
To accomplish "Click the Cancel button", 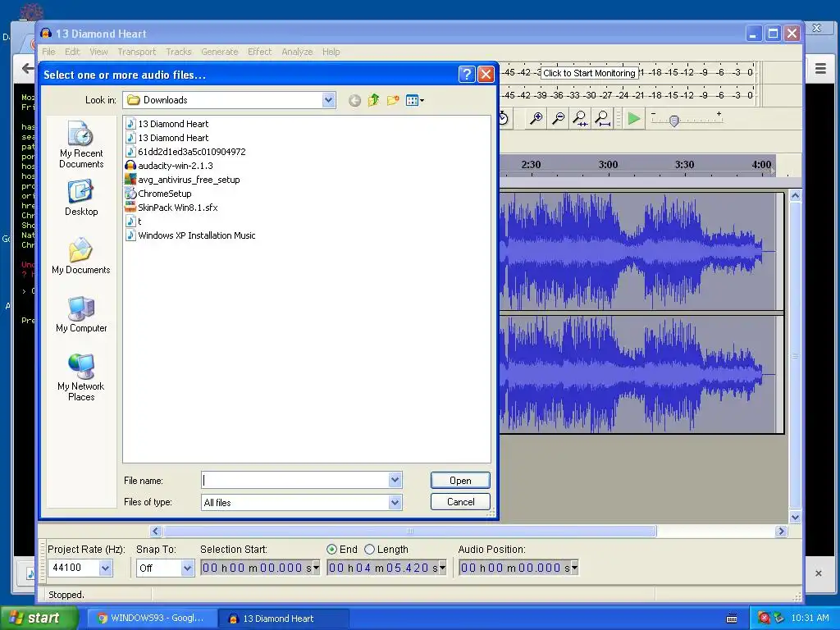I will point(460,502).
